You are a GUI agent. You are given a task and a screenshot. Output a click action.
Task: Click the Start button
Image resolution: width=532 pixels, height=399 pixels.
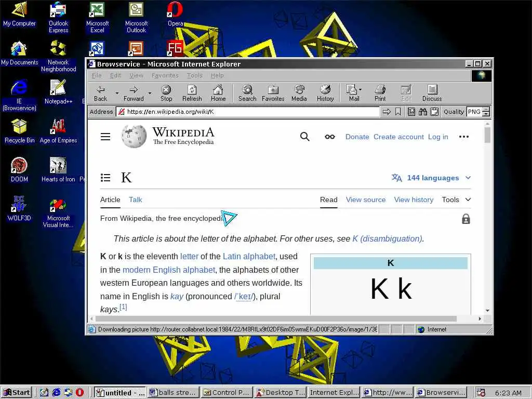pos(16,393)
